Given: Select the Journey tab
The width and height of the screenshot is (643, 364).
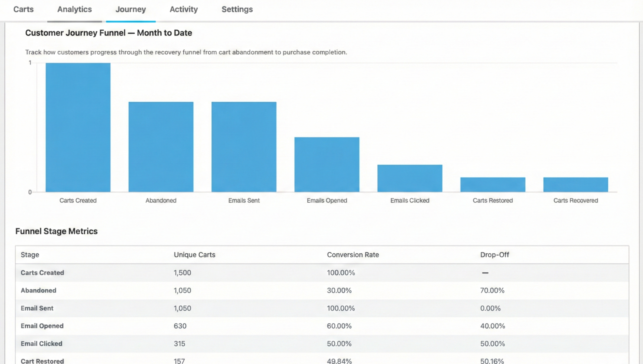Looking at the screenshot, I should click(130, 9).
